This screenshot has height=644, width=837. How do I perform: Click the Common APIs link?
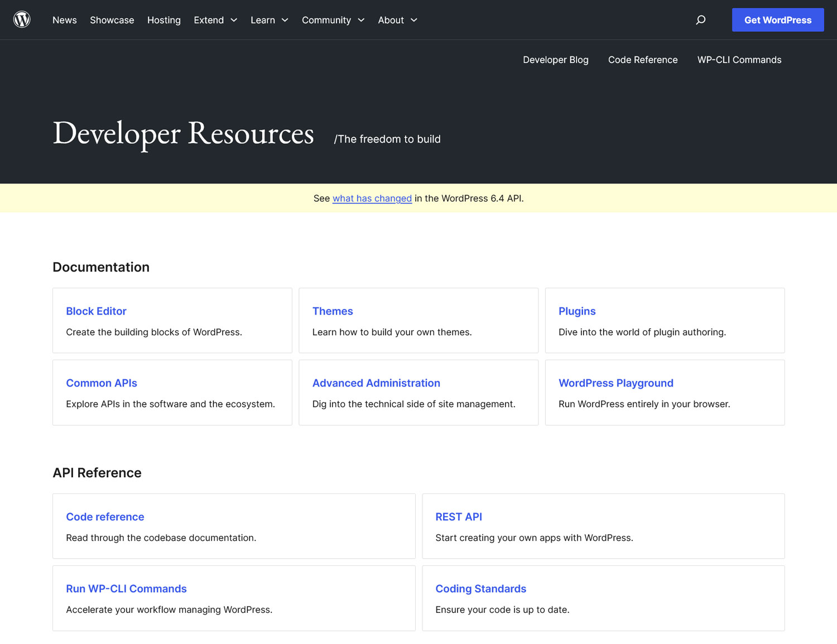tap(101, 383)
